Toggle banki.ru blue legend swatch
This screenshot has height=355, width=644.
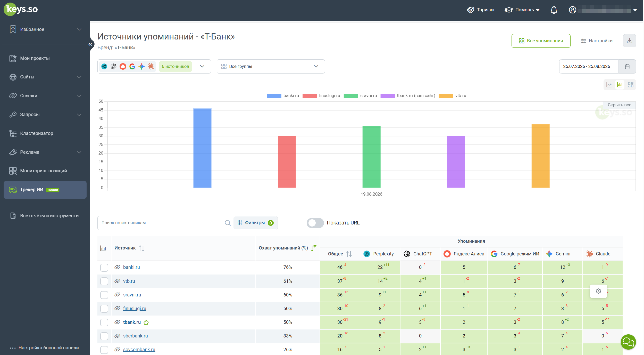tap(274, 96)
